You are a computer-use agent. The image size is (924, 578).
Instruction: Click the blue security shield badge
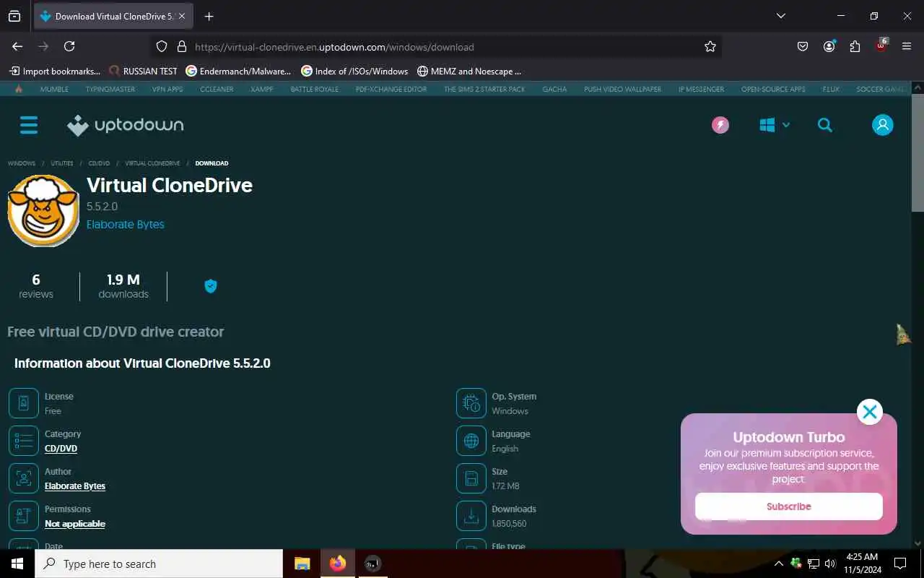(x=211, y=286)
